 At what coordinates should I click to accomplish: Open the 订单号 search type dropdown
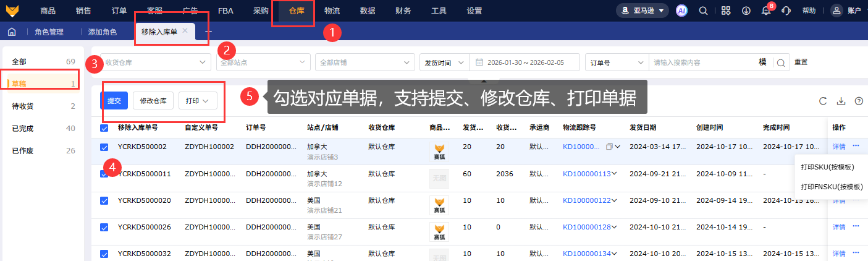click(x=617, y=62)
